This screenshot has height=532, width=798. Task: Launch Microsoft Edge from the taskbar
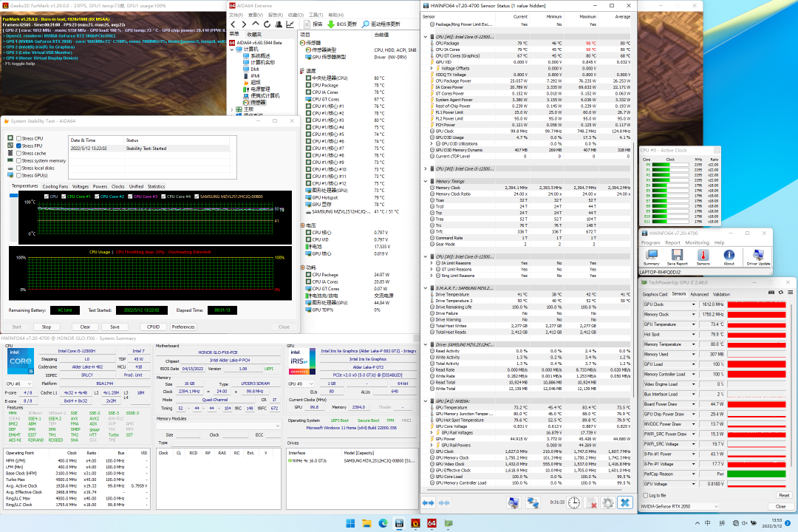pos(383,523)
